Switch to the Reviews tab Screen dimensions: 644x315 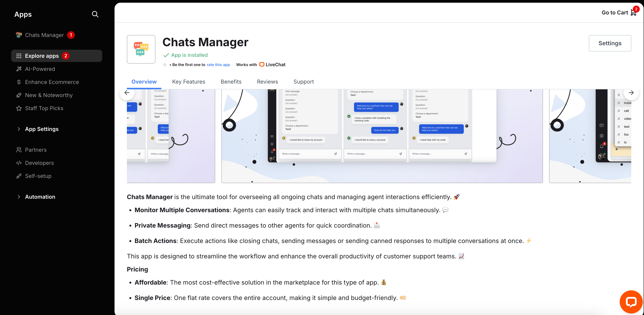(x=267, y=82)
